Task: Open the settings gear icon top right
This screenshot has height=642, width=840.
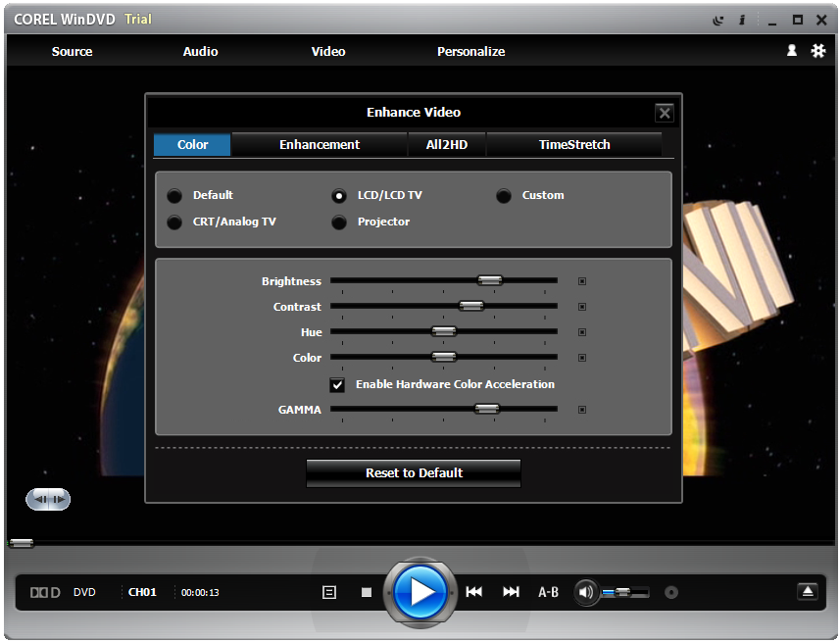Action: [x=818, y=51]
